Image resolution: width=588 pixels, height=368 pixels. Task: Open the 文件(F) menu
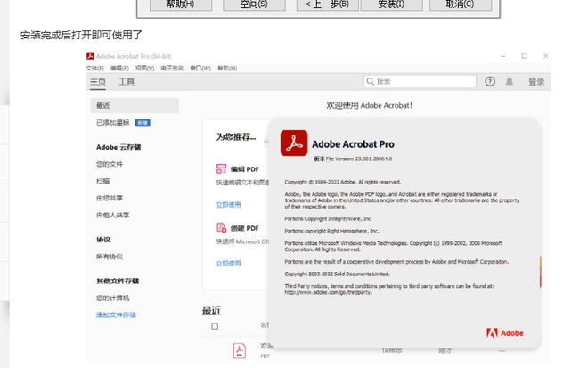pos(95,68)
